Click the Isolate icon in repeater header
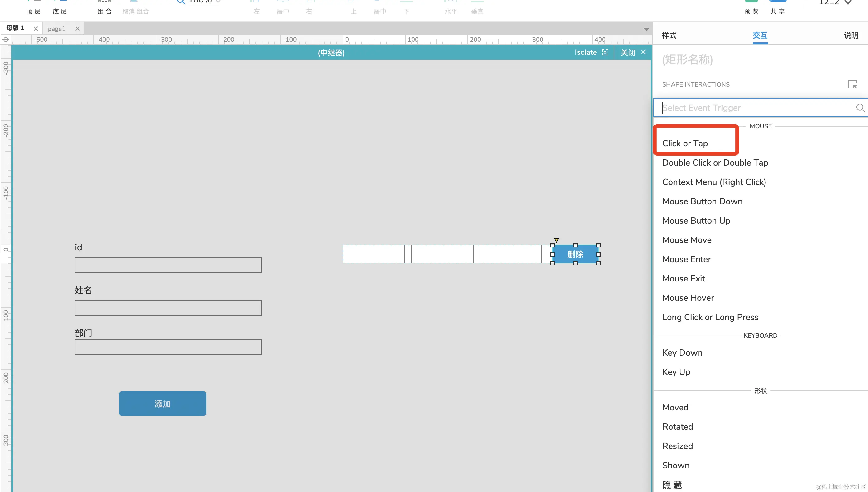Viewport: 868px width, 492px height. pos(605,52)
